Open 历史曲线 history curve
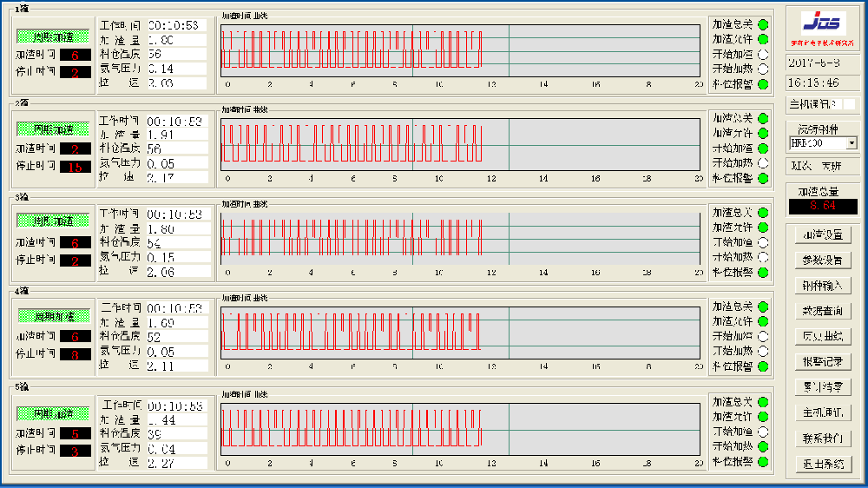The width and height of the screenshot is (868, 488). click(823, 336)
